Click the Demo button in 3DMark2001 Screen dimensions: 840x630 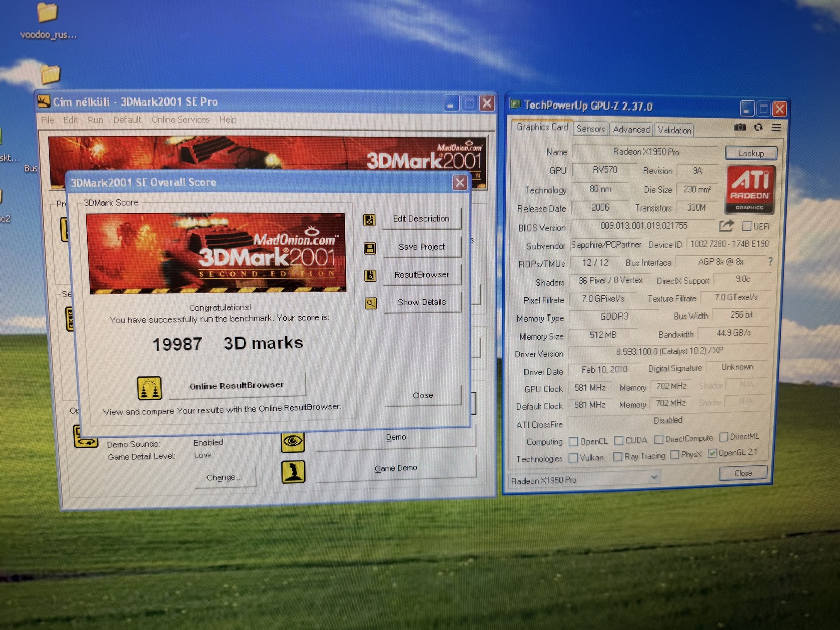click(x=396, y=437)
